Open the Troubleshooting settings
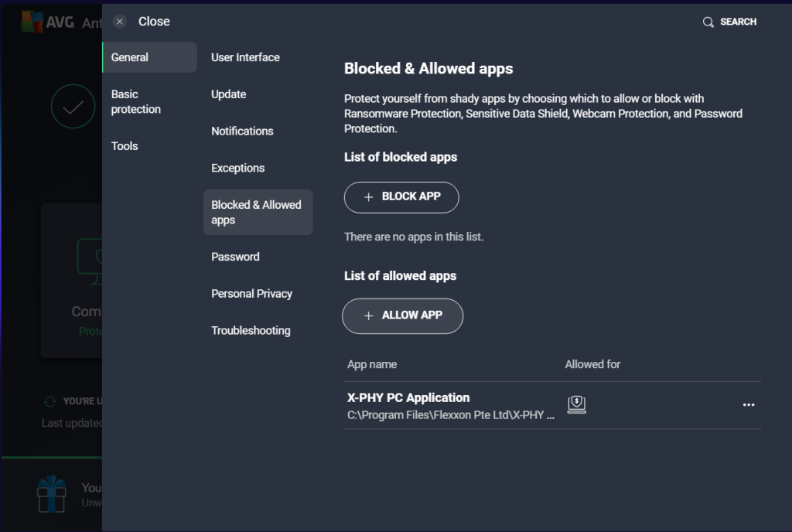 (251, 331)
